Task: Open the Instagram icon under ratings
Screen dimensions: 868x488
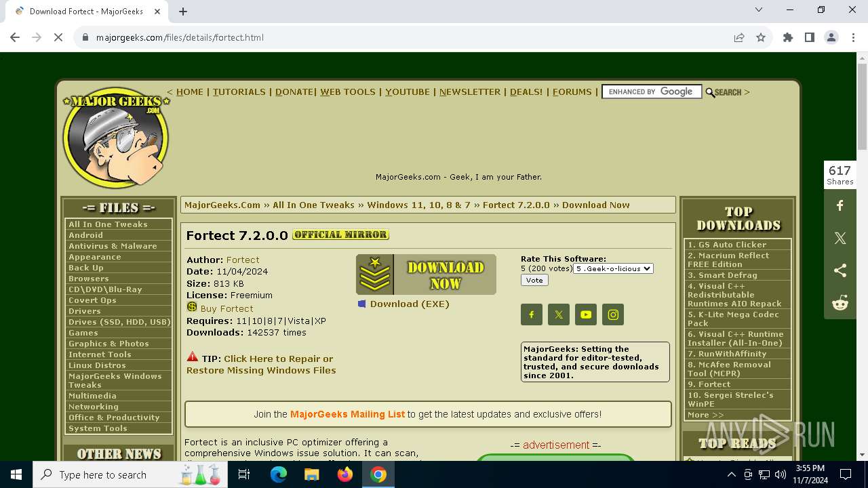Action: coord(613,314)
